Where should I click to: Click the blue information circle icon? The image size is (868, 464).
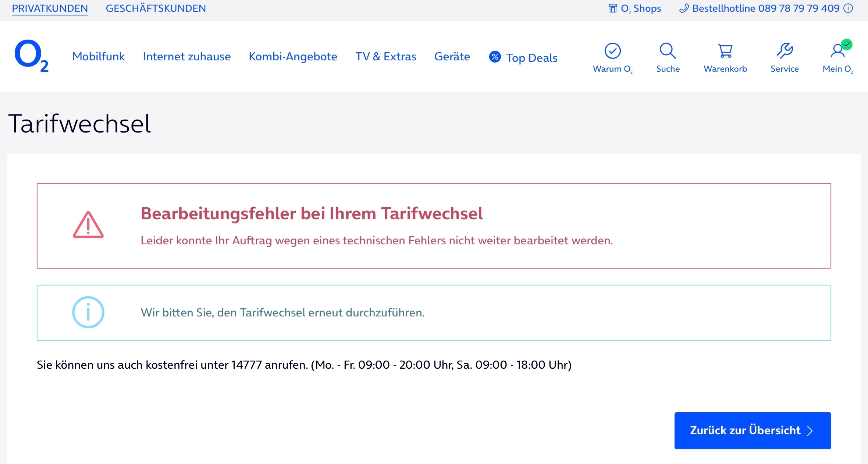(x=88, y=312)
